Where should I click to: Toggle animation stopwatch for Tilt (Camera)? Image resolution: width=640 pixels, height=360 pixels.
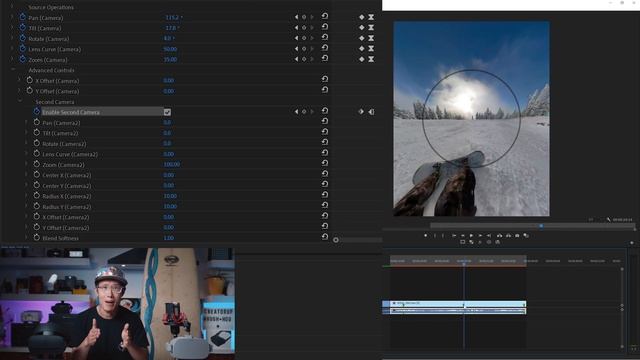(x=22, y=28)
